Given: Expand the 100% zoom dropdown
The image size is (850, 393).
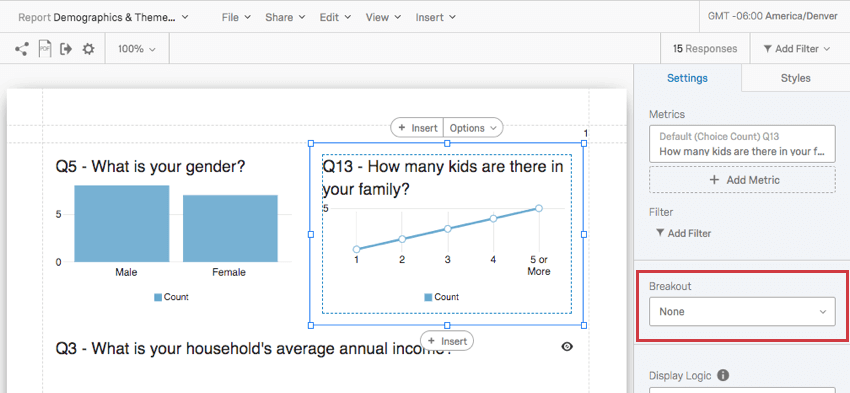Looking at the screenshot, I should (137, 49).
